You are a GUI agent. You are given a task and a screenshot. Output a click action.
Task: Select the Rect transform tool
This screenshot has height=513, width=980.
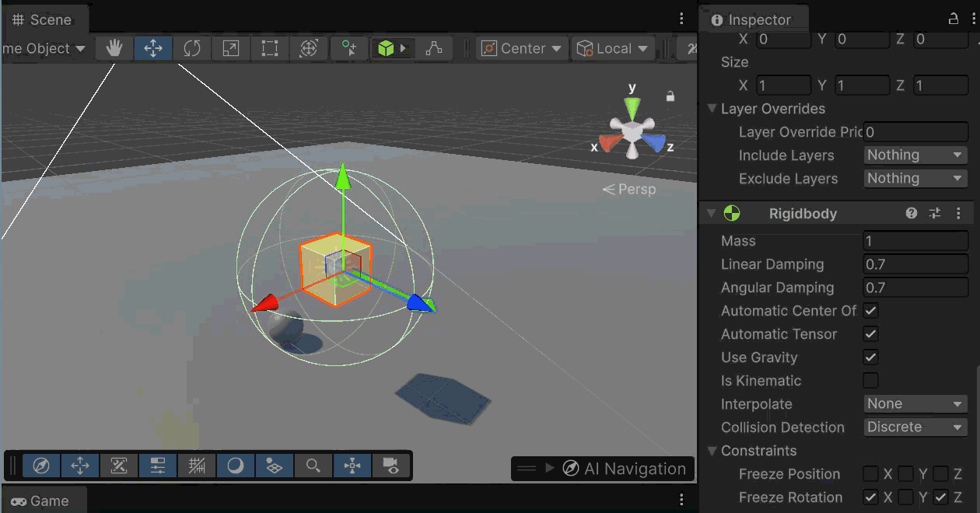[x=270, y=48]
